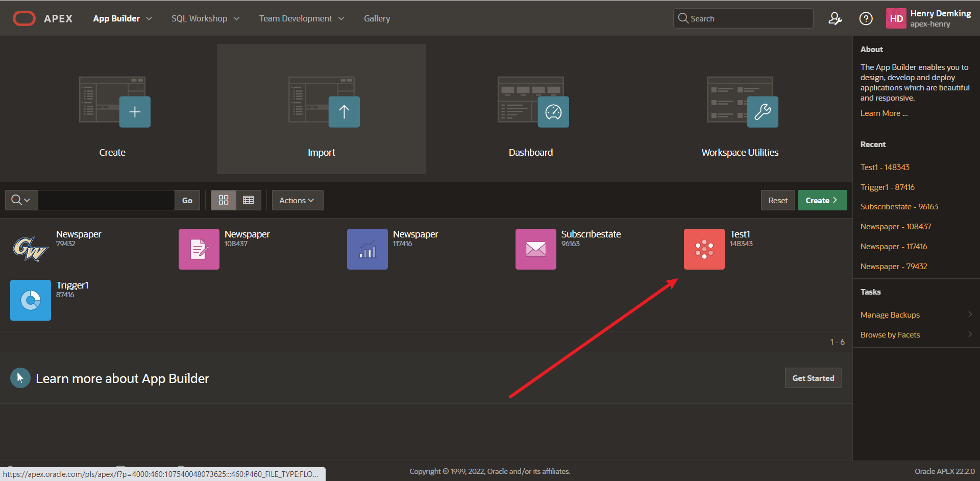This screenshot has height=481, width=980.
Task: Expand Manage Backups task arrow
Action: tap(970, 315)
